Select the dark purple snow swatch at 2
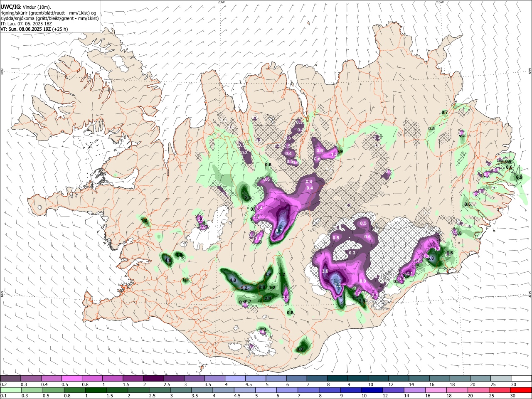 (153, 379)
